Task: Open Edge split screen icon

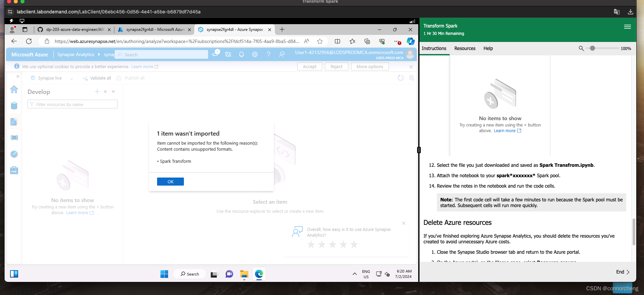Action: point(338,41)
